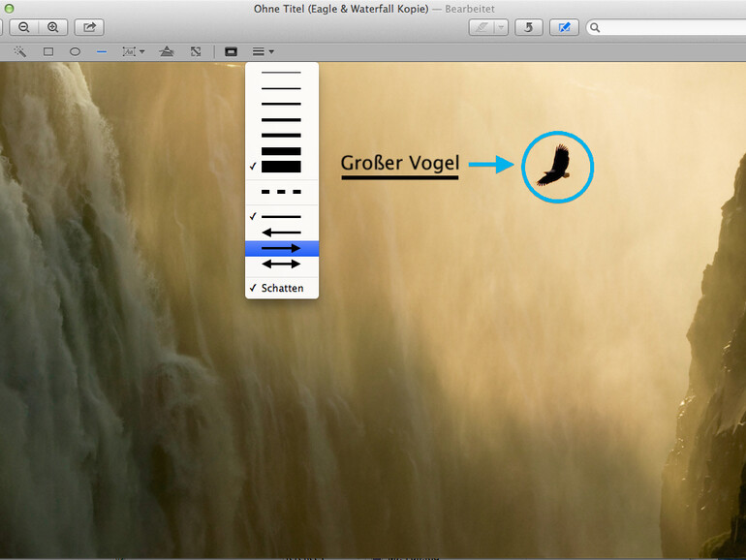Choose the third line weight option

pyautogui.click(x=282, y=104)
